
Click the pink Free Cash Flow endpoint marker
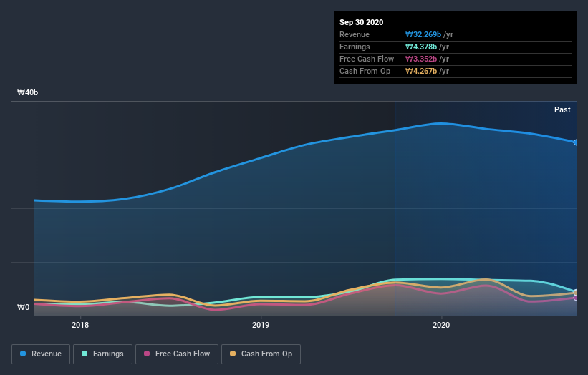pos(576,298)
